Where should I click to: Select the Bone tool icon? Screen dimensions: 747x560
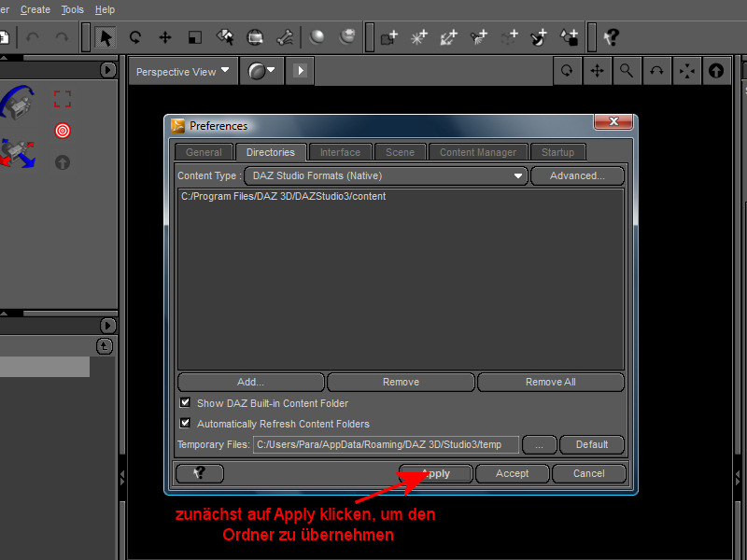point(285,37)
